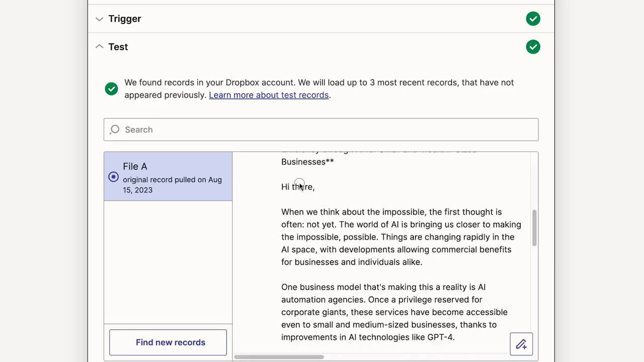Select the File A radio button

click(x=113, y=177)
